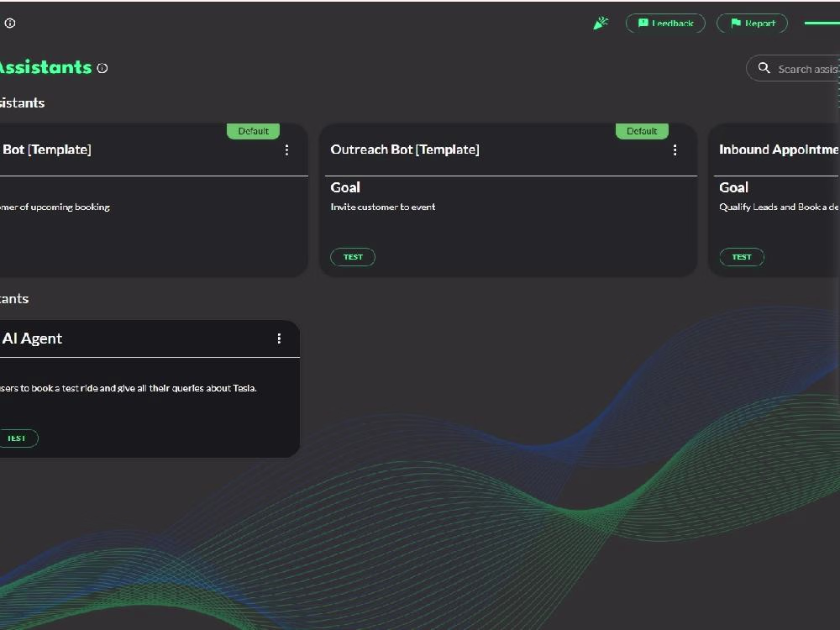The height and width of the screenshot is (630, 840).
Task: Open three-dot menu on Outreach Bot [Template] card
Action: point(675,150)
